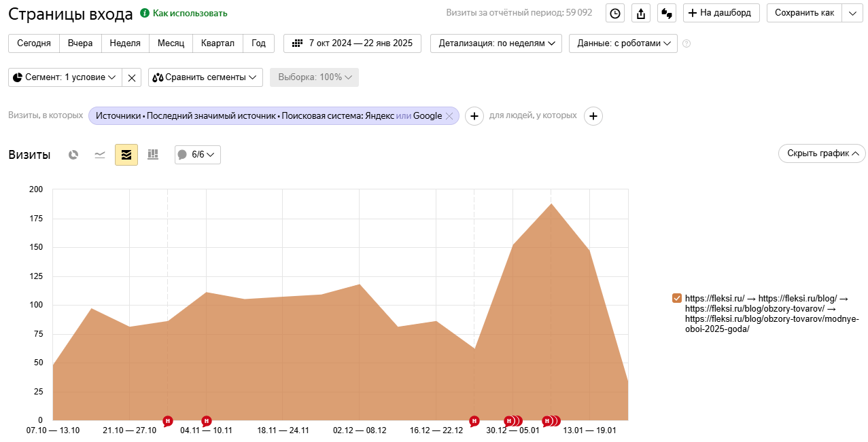Open the date range picker field

(x=352, y=43)
